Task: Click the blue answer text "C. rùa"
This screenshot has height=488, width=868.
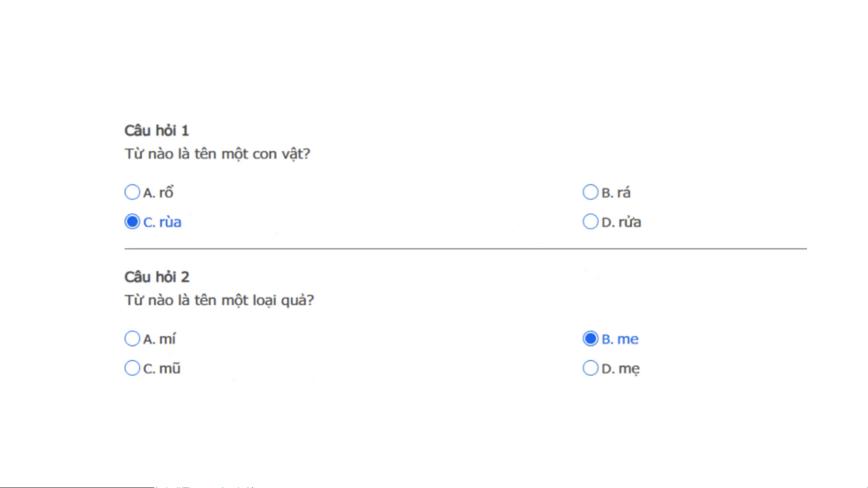Action: [162, 222]
